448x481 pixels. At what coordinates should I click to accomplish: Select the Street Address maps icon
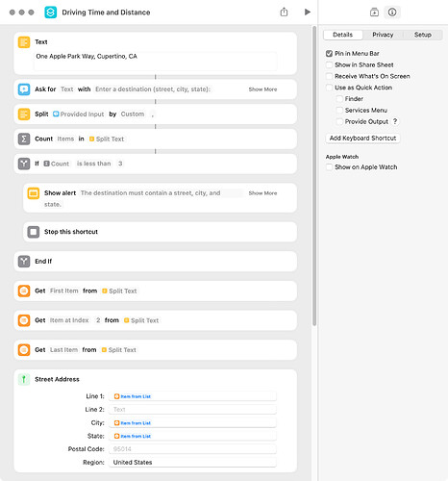tap(24, 379)
